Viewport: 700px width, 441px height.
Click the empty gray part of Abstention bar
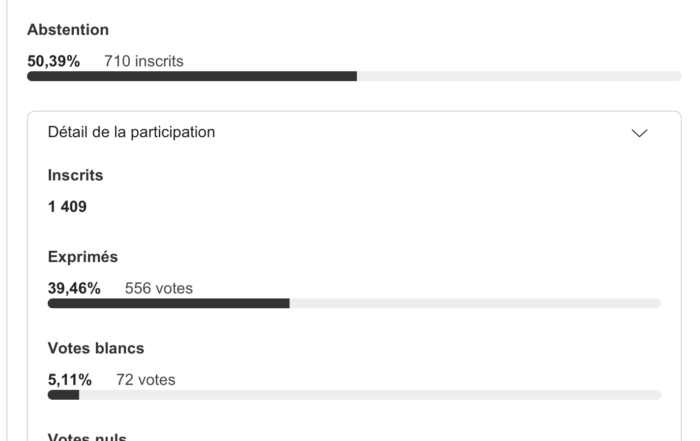point(518,76)
